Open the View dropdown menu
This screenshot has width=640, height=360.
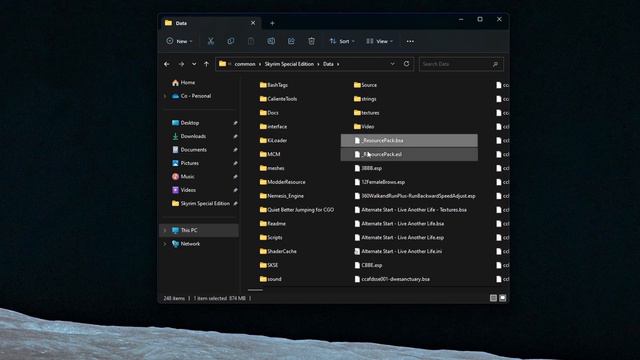click(380, 41)
